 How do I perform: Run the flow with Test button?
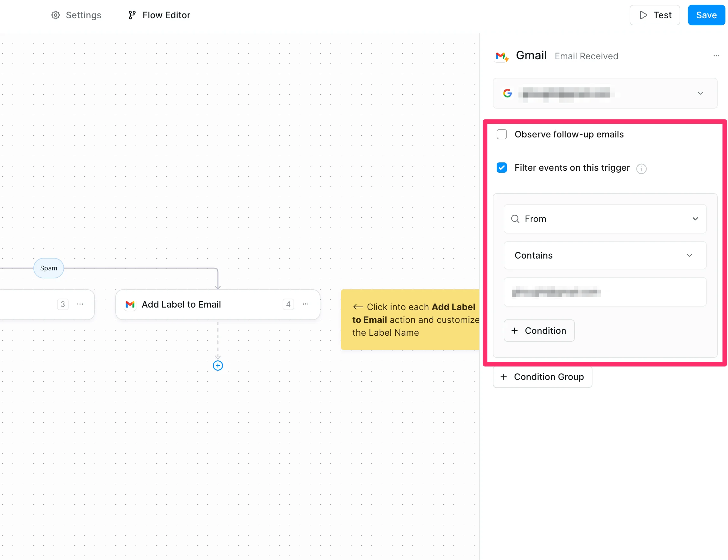pos(654,15)
